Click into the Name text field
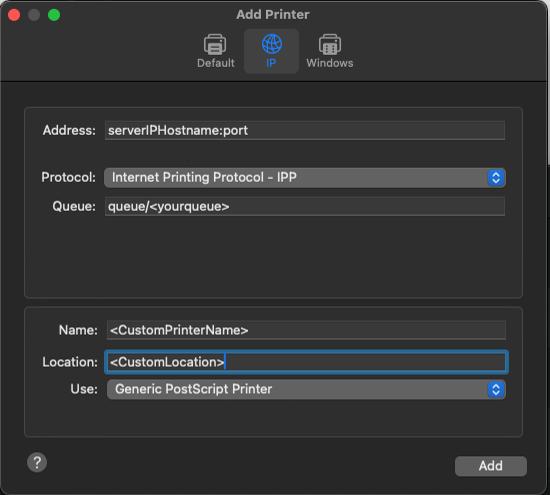This screenshot has width=550, height=495. [x=306, y=330]
